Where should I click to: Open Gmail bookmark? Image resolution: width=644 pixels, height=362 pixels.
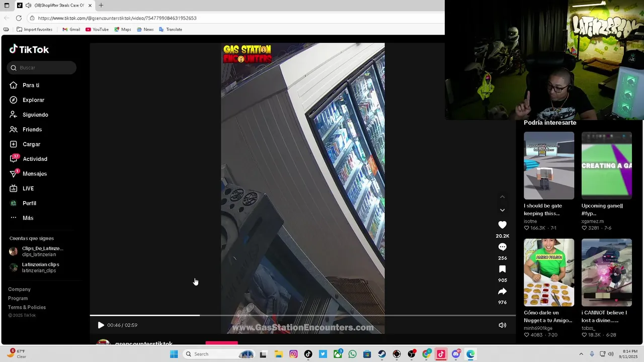pos(71,30)
